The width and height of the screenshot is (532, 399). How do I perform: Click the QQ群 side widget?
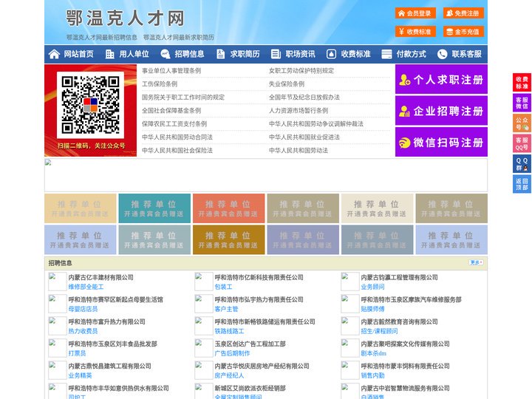[522, 164]
